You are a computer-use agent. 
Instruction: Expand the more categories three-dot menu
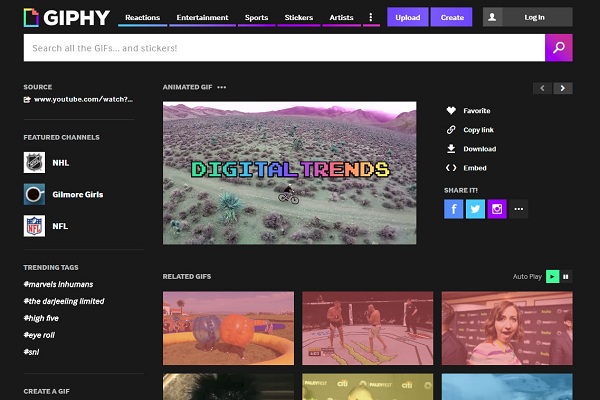[370, 17]
